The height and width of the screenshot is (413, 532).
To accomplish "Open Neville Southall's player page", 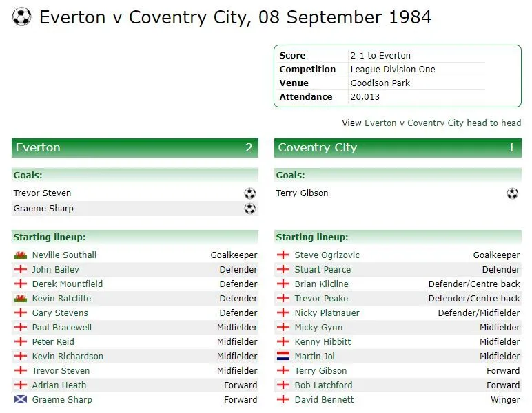I will [64, 255].
